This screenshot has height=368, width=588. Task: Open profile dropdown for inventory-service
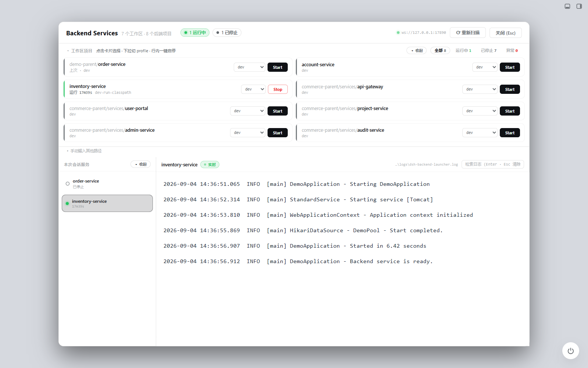(x=253, y=89)
